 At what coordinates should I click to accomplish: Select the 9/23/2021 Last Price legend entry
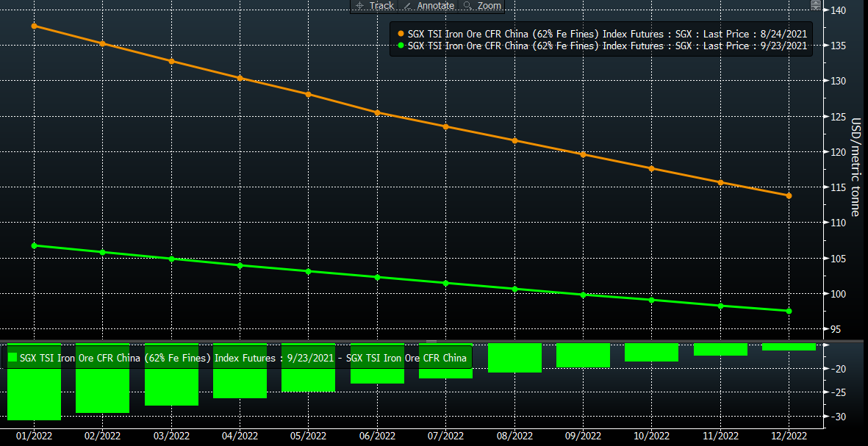click(x=606, y=46)
